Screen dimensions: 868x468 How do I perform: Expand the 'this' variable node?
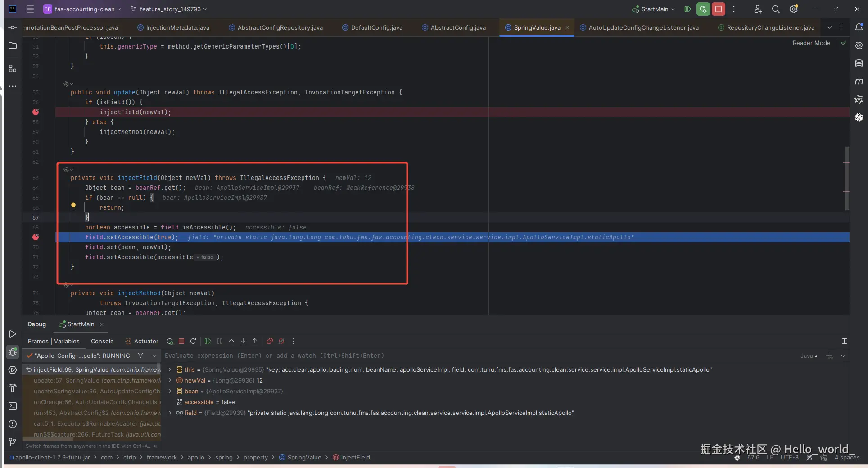pyautogui.click(x=170, y=369)
